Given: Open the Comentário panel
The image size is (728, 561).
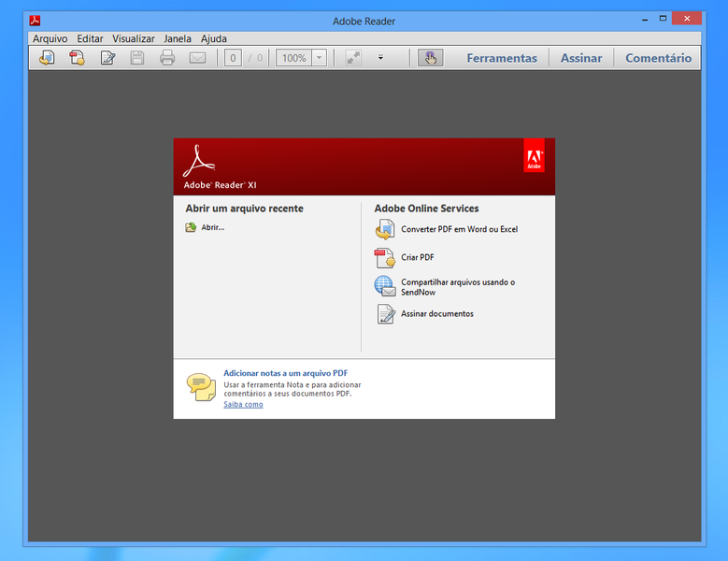Looking at the screenshot, I should coord(658,58).
